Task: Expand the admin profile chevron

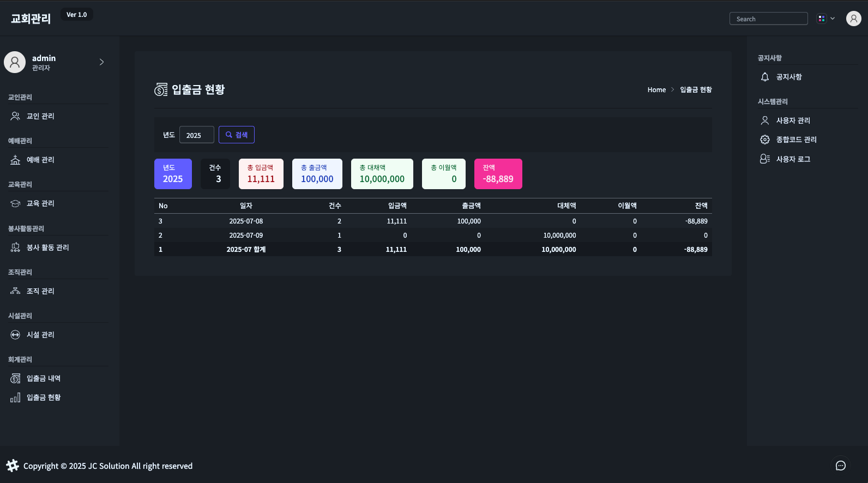Action: coord(101,62)
